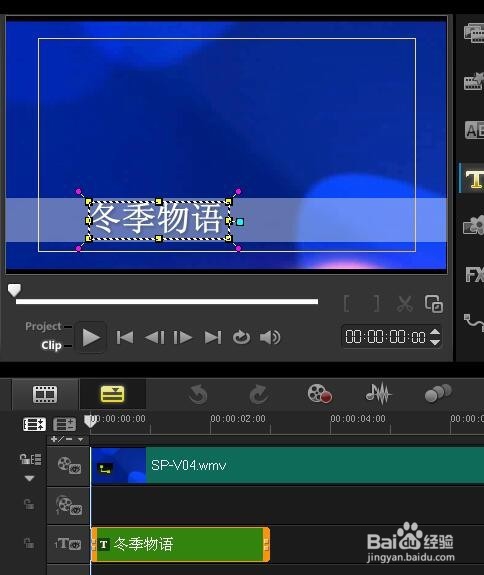Click the title clip's right trim handle

coord(267,545)
